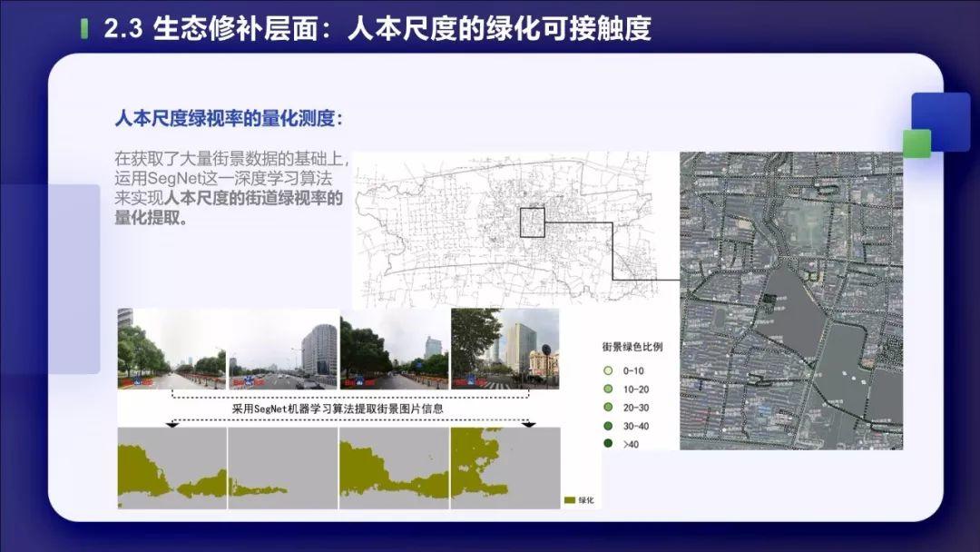Click caption '采用SegNet机器学习算法提取街景图片信息'
Screen dimensions: 980x552
tap(338, 409)
